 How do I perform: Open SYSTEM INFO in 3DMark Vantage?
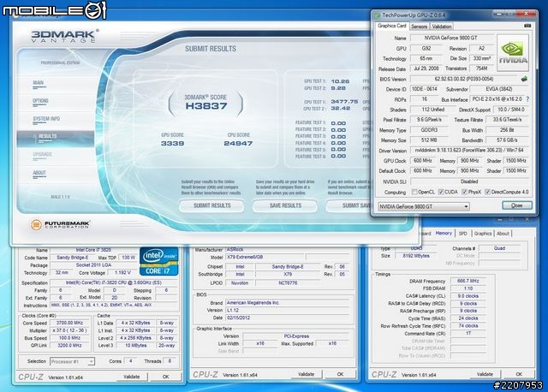(x=46, y=119)
